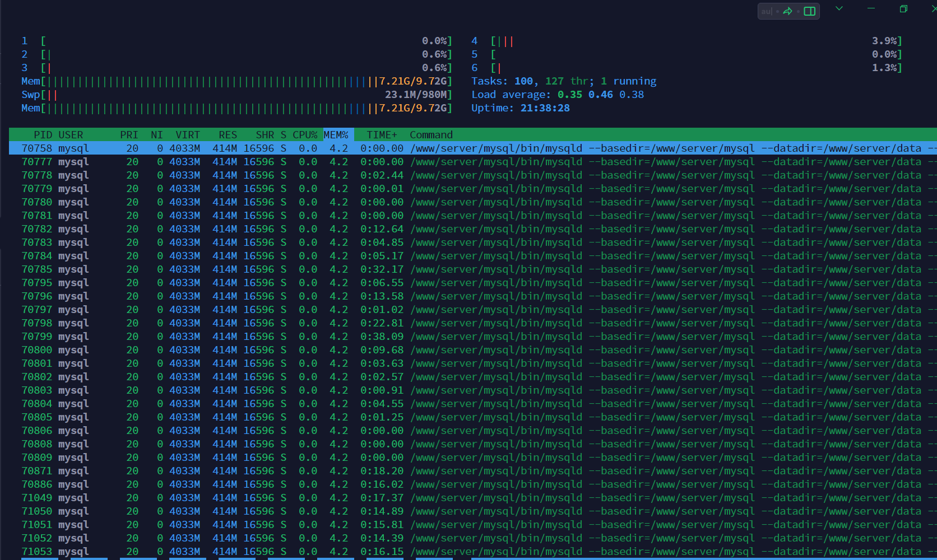Click the TIME+ value 0:38.09
The image size is (937, 560).
[382, 337]
